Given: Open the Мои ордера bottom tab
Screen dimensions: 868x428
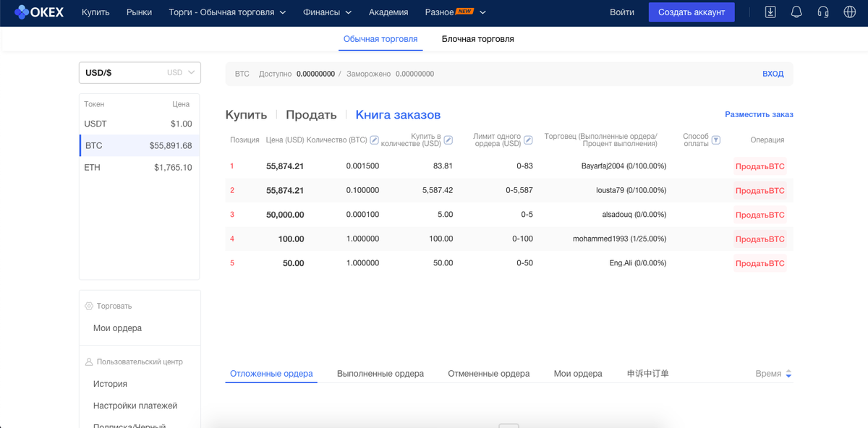Looking at the screenshot, I should (x=578, y=374).
